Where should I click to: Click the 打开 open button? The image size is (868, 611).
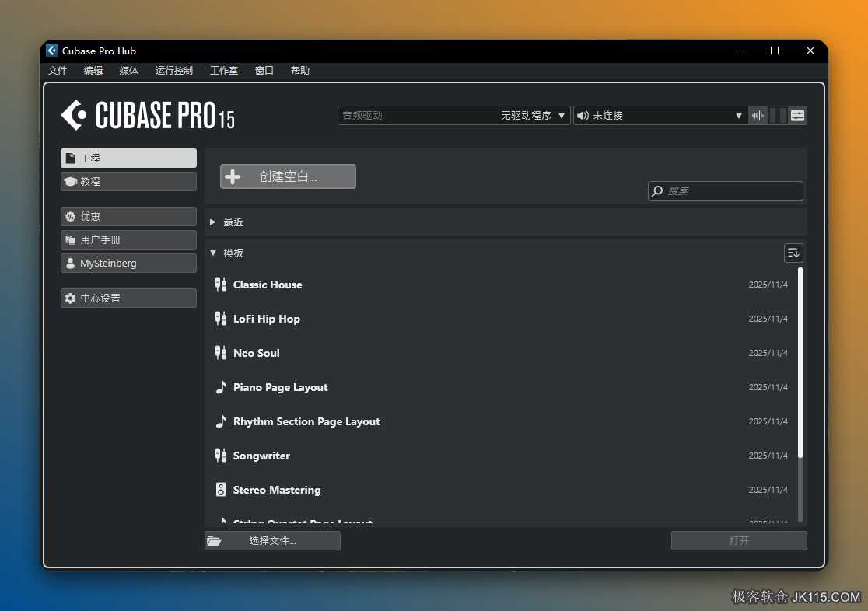[x=739, y=541]
